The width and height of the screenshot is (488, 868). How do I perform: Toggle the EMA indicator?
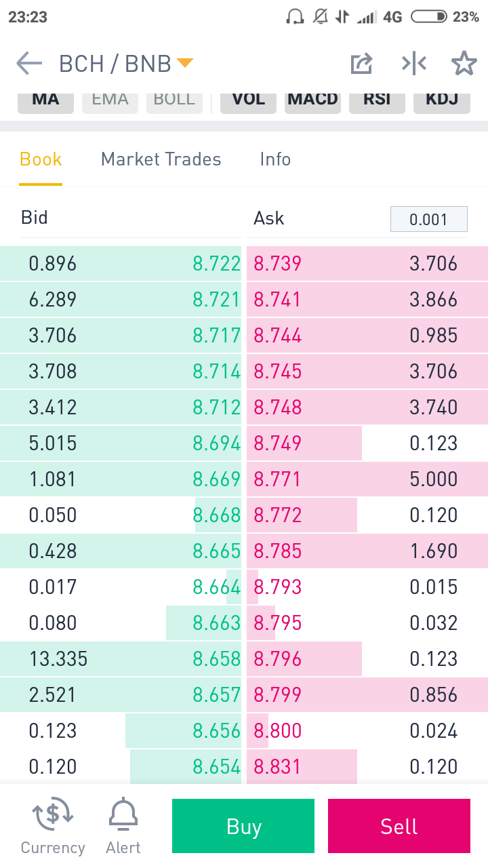(110, 100)
